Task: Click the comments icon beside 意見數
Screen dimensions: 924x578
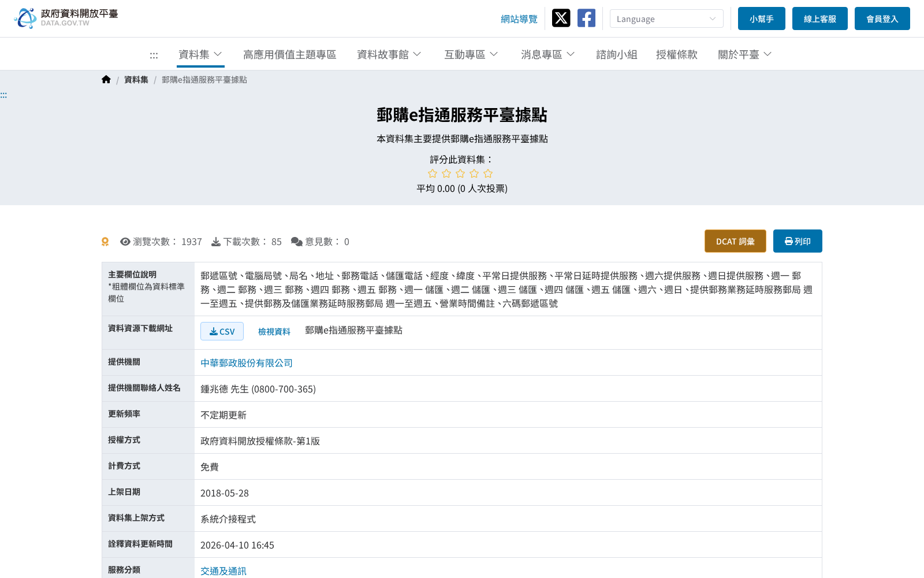Action: [297, 242]
